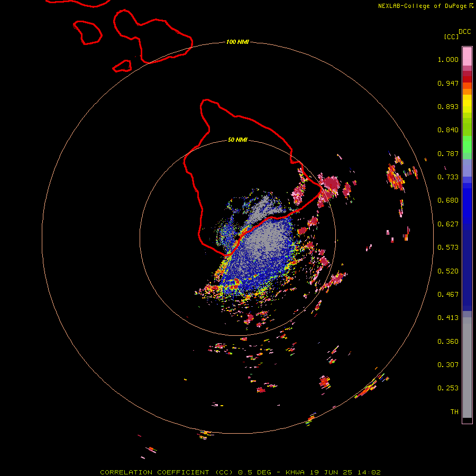Viewport: 476px width, 476px height.
Task: Click the 100 NMI range ring label
Action: click(237, 42)
